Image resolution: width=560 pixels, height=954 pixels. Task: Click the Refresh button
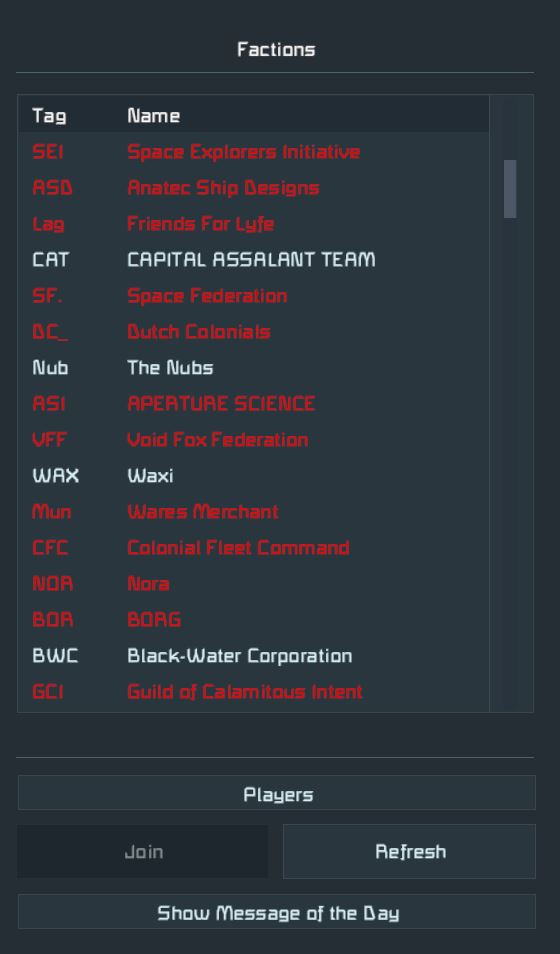409,851
